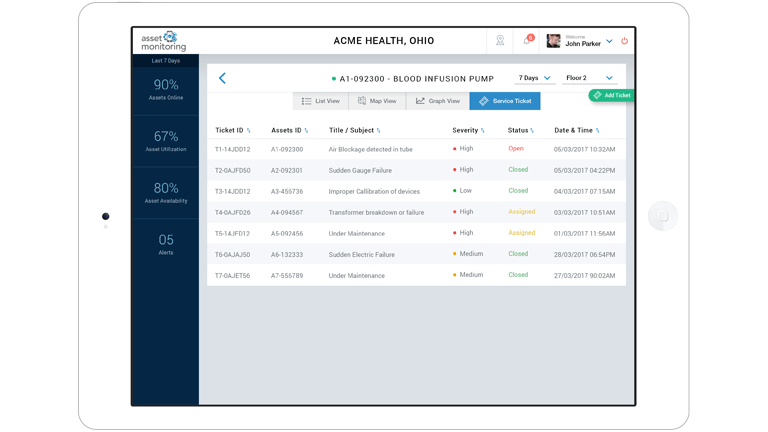Select the Service Ticket tab
The height and width of the screenshot is (432, 768).
tap(505, 101)
